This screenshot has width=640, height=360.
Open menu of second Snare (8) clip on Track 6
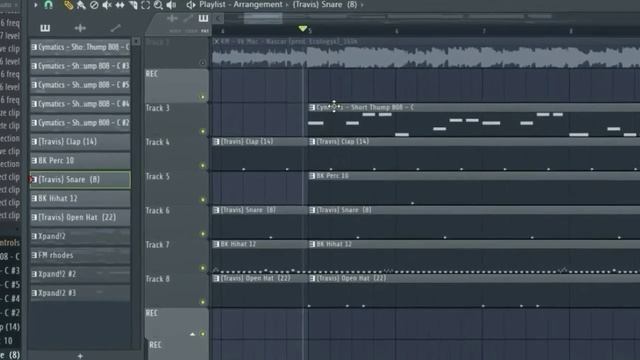[x=312, y=210]
